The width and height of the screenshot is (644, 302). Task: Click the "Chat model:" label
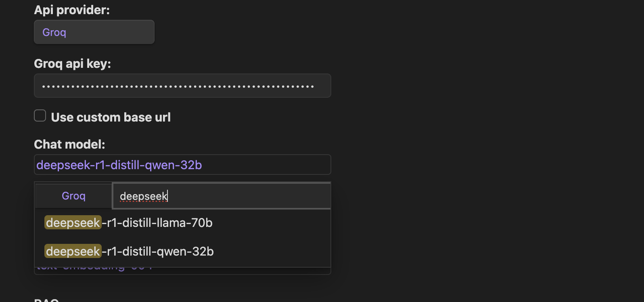[69, 145]
